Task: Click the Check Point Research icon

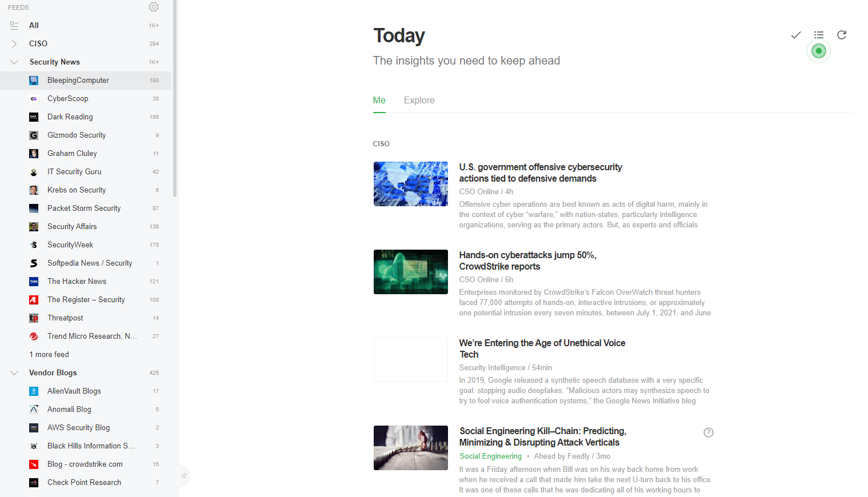Action: pyautogui.click(x=34, y=483)
